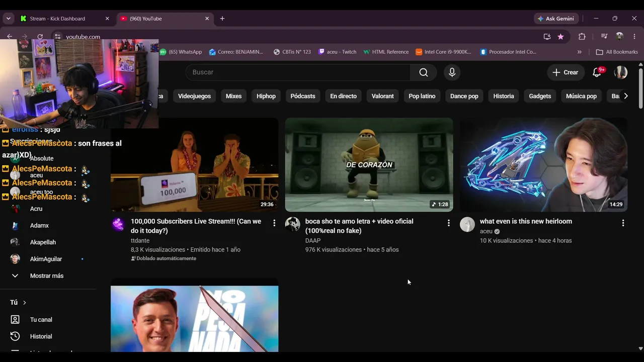Open options for boca sho te amo video
This screenshot has width=644, height=362.
[x=449, y=223]
